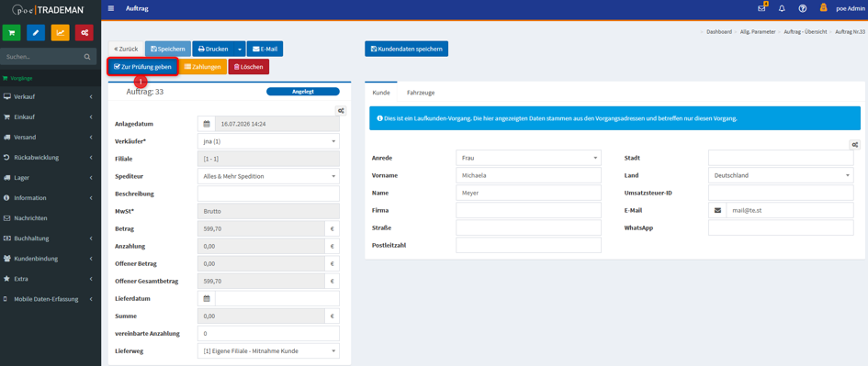Open settings gears above the customer form

(855, 144)
